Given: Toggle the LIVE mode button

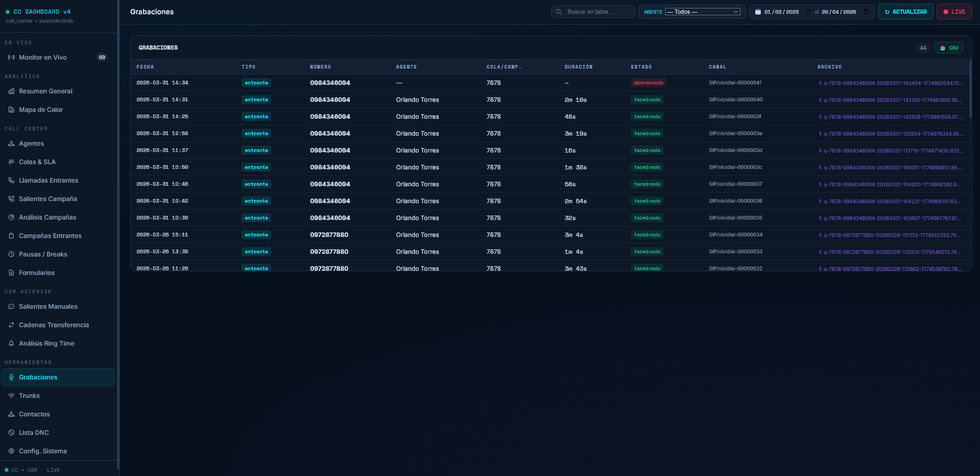Looking at the screenshot, I should [954, 12].
